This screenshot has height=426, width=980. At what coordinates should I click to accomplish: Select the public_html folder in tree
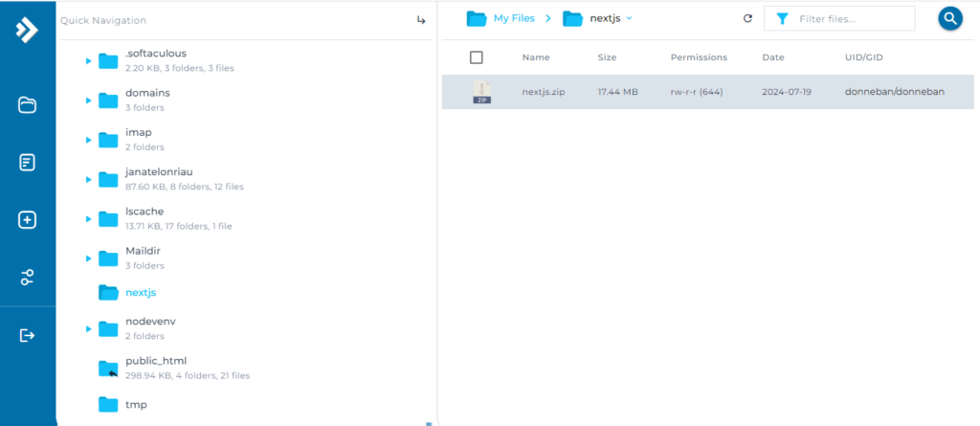tap(156, 361)
